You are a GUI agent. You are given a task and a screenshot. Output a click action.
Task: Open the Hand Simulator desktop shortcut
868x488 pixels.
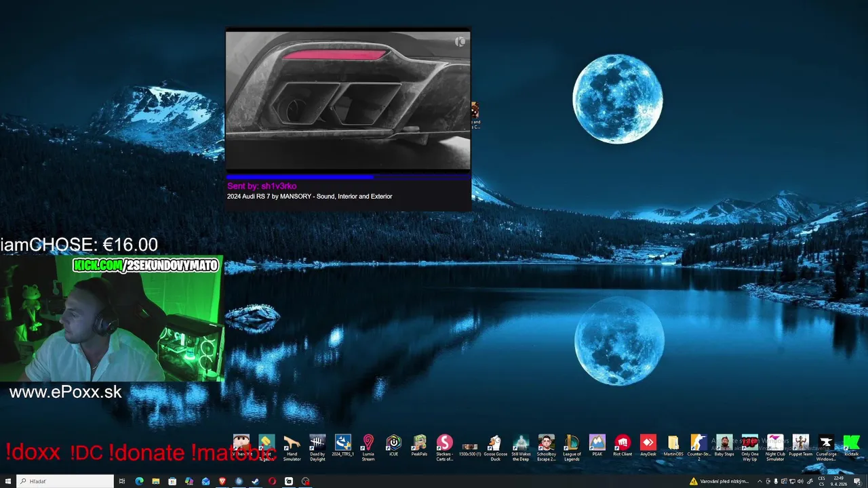click(x=292, y=448)
